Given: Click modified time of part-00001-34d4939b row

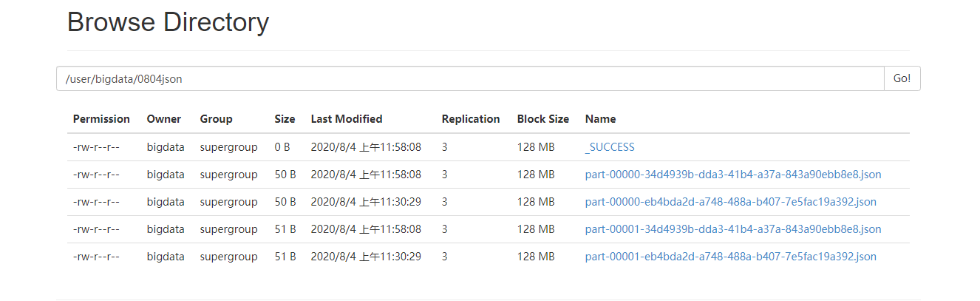Looking at the screenshot, I should tap(366, 229).
